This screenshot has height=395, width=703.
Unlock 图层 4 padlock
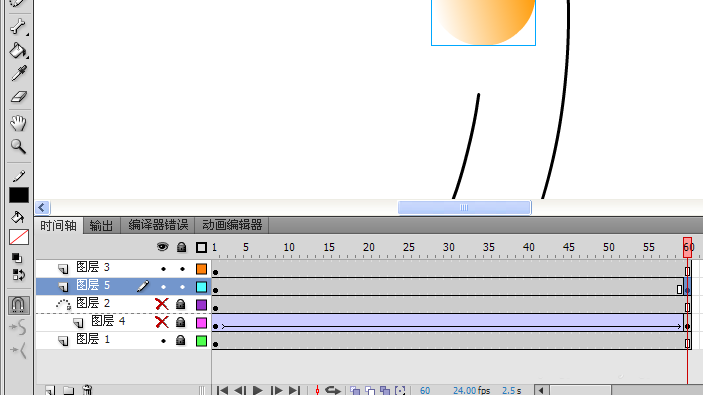181,322
